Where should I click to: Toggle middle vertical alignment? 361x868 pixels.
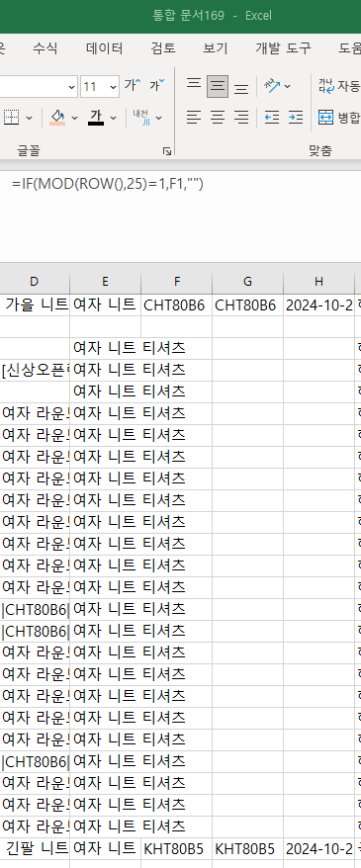click(x=218, y=86)
